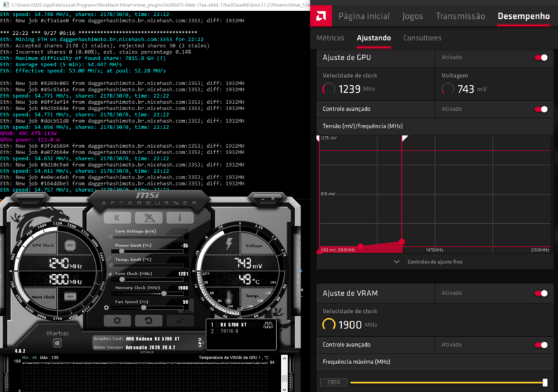Click the Core Voltage slider handle
Viewport: 558px width, 392px height.
point(112,237)
